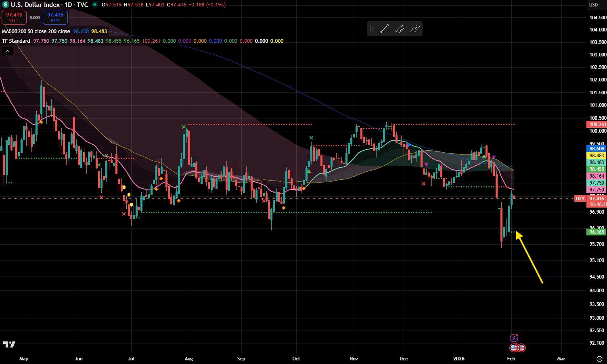Click the blue BUY 97.416 button
This screenshot has width=607, height=364.
tap(55, 17)
